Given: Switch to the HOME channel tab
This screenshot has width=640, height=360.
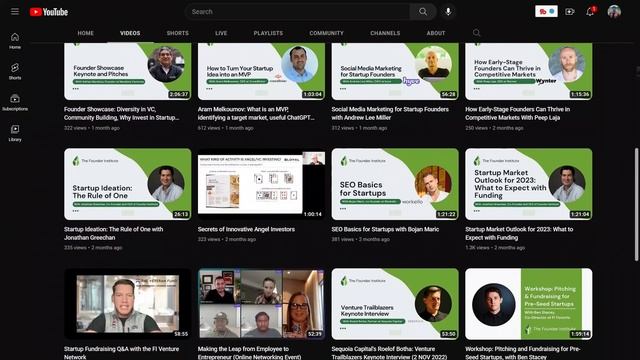Looking at the screenshot, I should coord(86,33).
